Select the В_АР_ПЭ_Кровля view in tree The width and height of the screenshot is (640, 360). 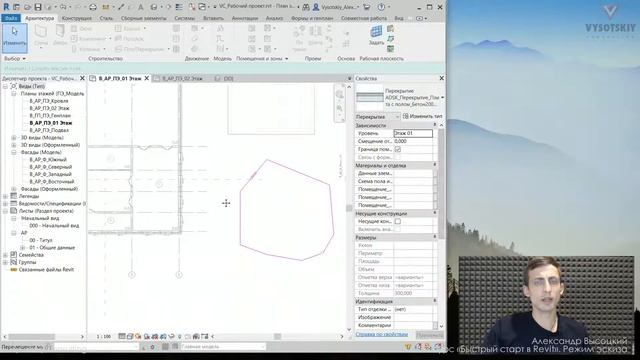[x=49, y=101]
